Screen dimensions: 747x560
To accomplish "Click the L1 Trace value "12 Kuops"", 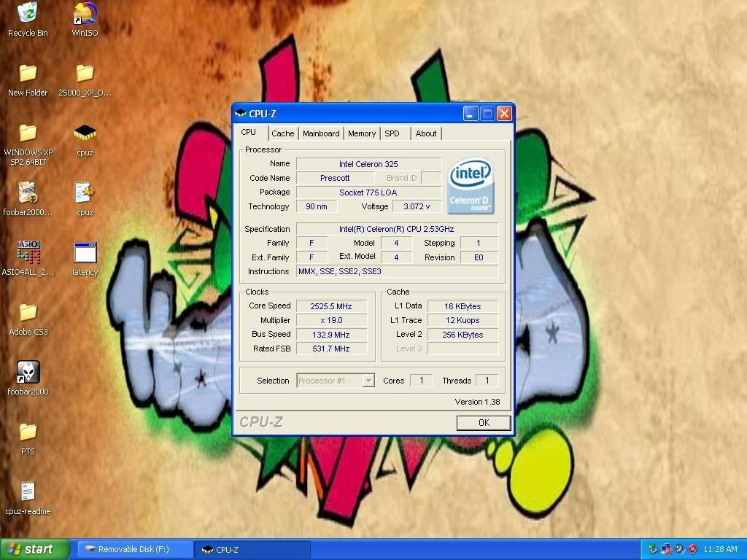I will point(462,321).
